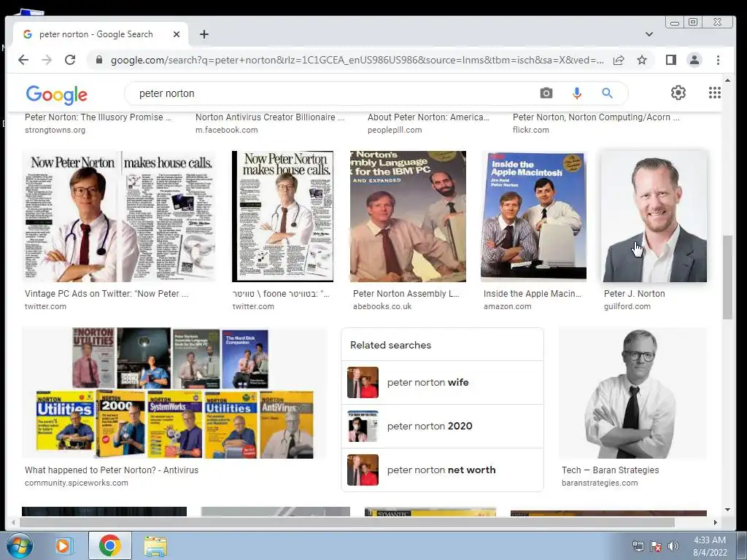Open the Peter Norton Assembly Language book image
Viewport: 747px width, 560px height.
(x=409, y=216)
